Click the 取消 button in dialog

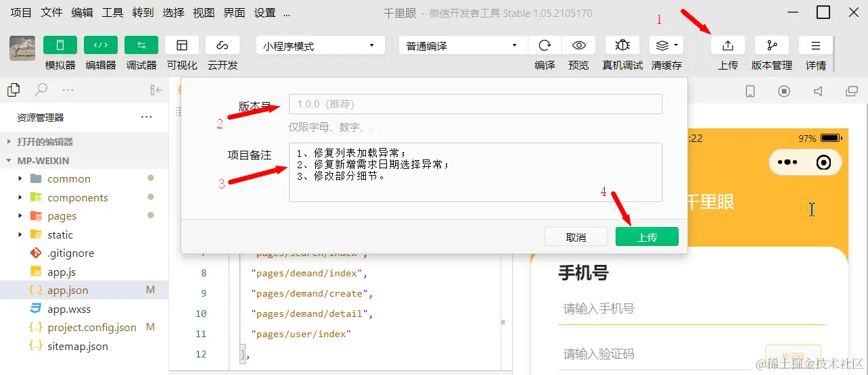coord(576,236)
